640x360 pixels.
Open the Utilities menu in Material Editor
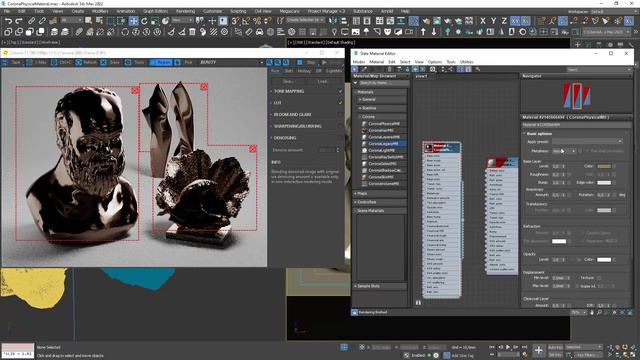coord(466,62)
